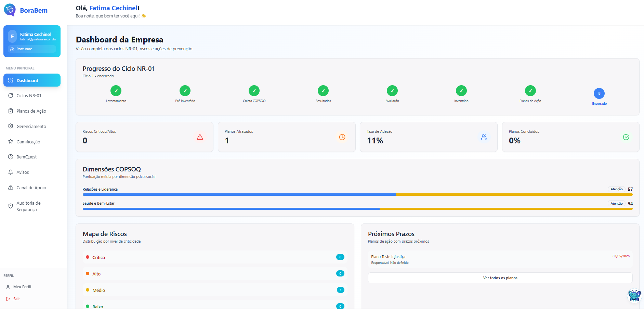Image resolution: width=644 pixels, height=309 pixels.
Task: Click the Gerenciamento gear icon
Action: click(x=11, y=126)
